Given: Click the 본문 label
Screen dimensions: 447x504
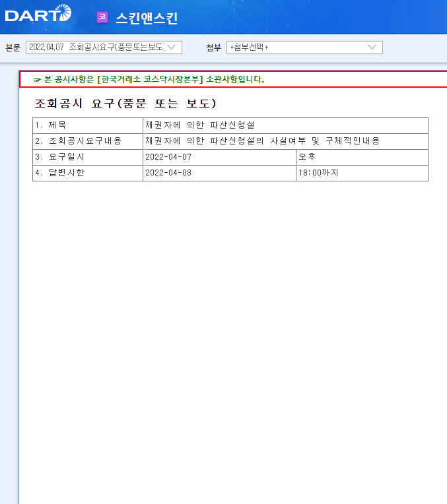Looking at the screenshot, I should pyautogui.click(x=13, y=47).
